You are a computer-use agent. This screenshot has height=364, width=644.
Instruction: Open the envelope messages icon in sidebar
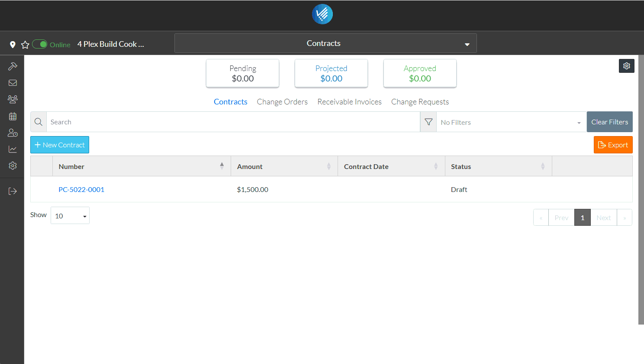pos(13,83)
